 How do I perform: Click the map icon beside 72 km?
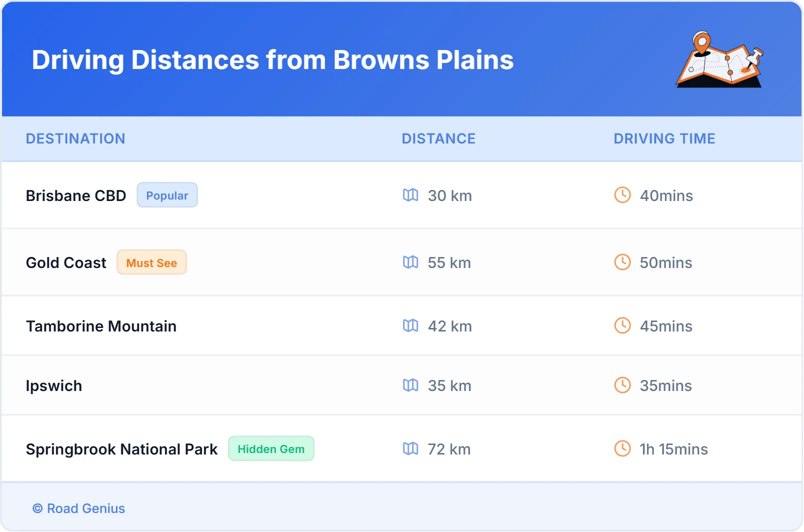point(410,448)
